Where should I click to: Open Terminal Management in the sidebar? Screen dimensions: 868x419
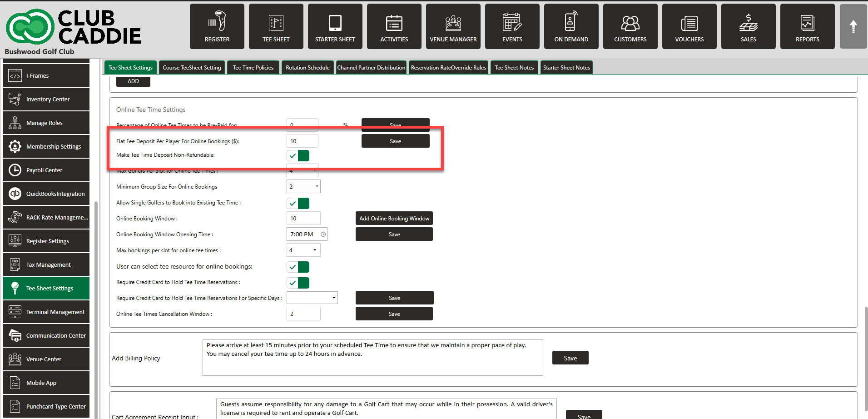point(46,312)
